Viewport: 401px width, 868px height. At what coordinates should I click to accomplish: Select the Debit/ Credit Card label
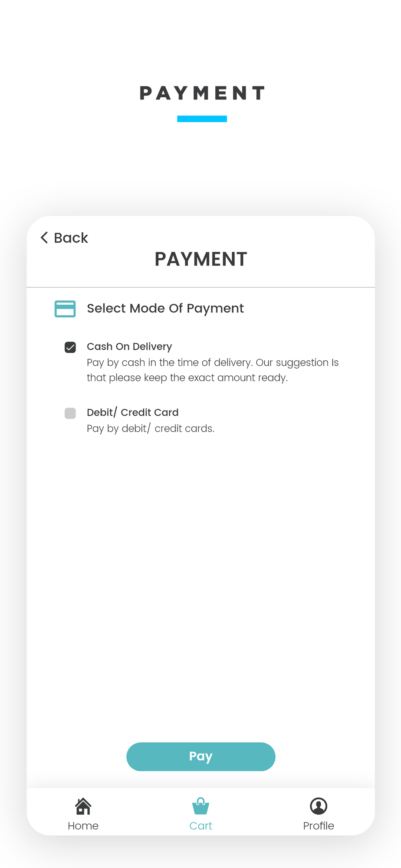point(133,412)
